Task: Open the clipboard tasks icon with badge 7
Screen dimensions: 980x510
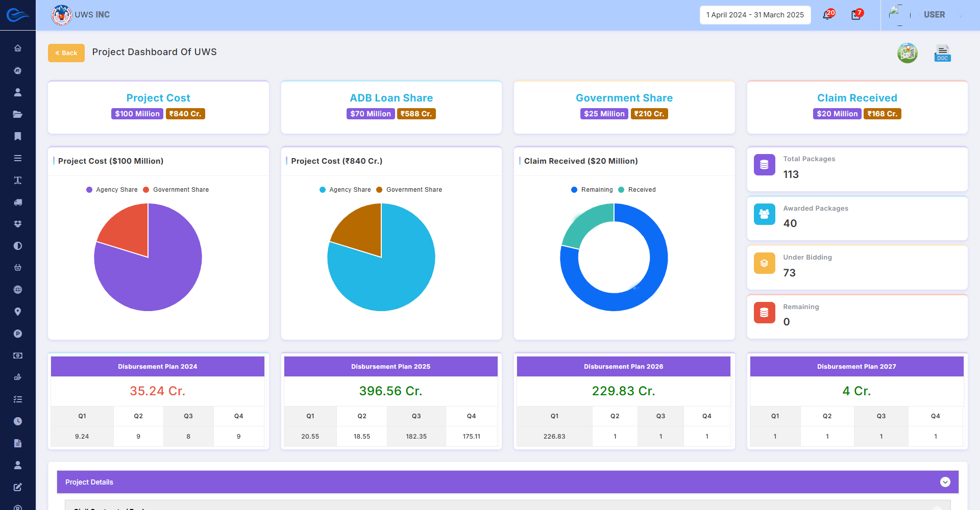Action: coord(856,15)
